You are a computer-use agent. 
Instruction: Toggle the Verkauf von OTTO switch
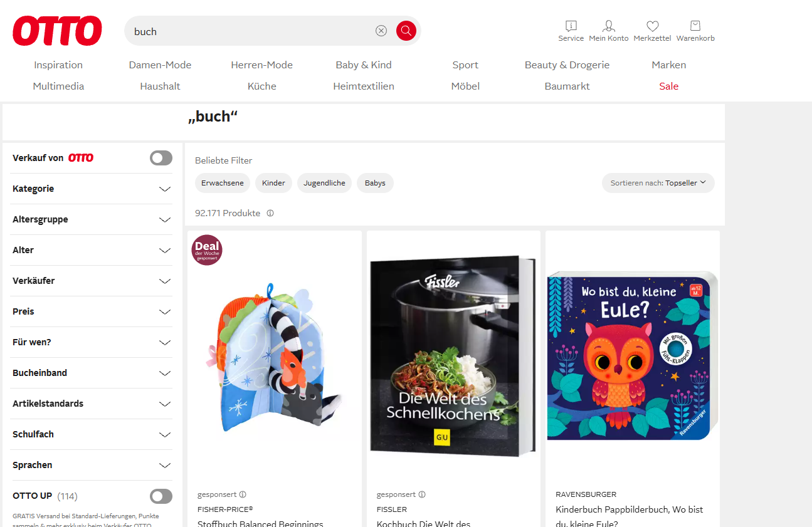[x=161, y=158]
